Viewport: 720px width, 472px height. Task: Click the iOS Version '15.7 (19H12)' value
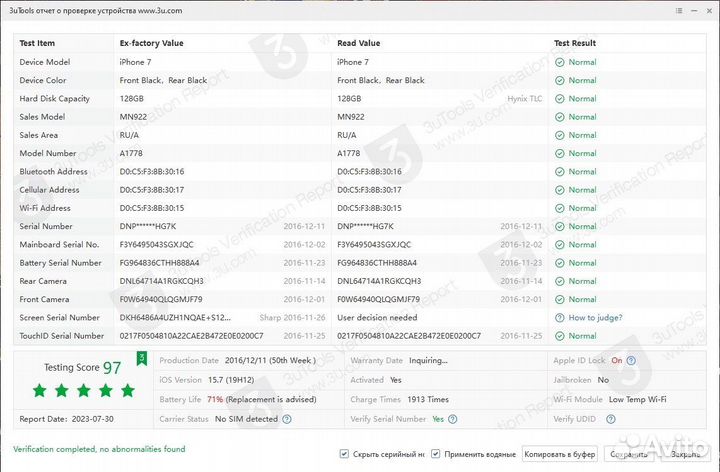(x=231, y=380)
